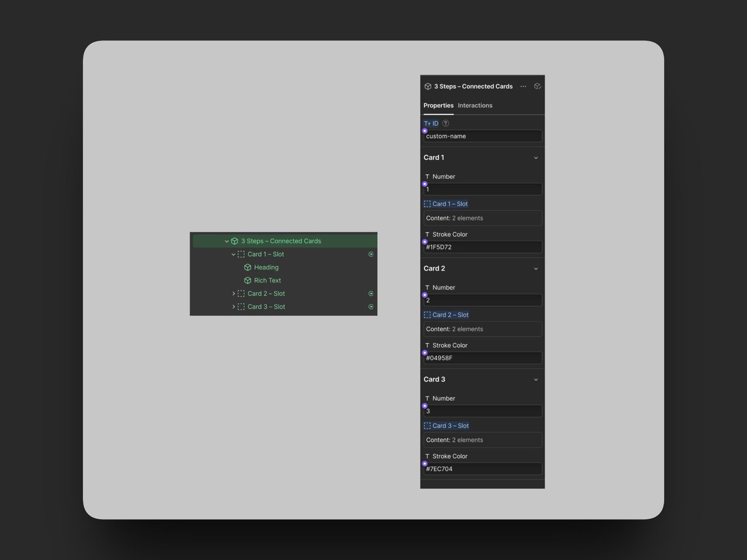
Task: Collapse the Card 1 properties section
Action: tap(536, 158)
